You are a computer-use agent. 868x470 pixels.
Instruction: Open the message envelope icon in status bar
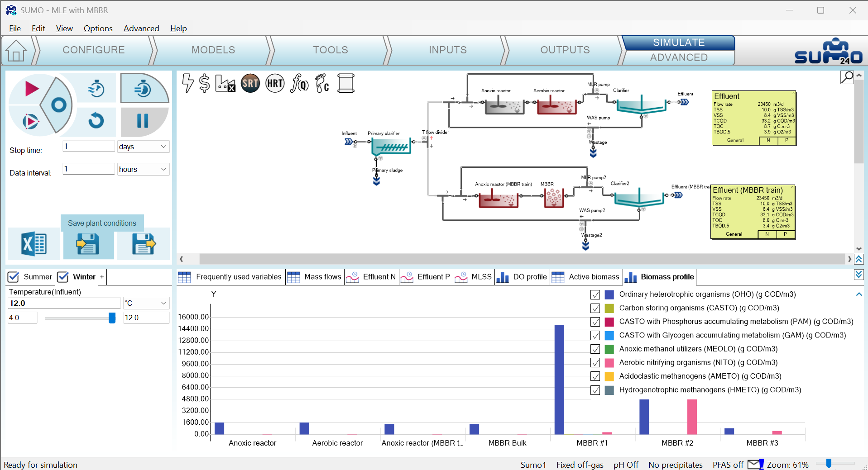pos(754,464)
